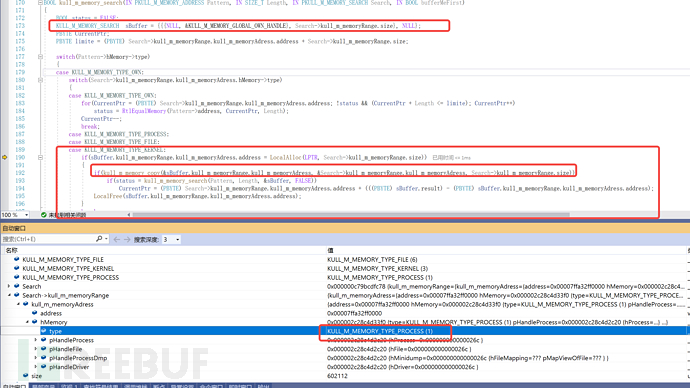This screenshot has width=690, height=388.
Task: Open the search options dropdown arrow
Action: coord(106,239)
